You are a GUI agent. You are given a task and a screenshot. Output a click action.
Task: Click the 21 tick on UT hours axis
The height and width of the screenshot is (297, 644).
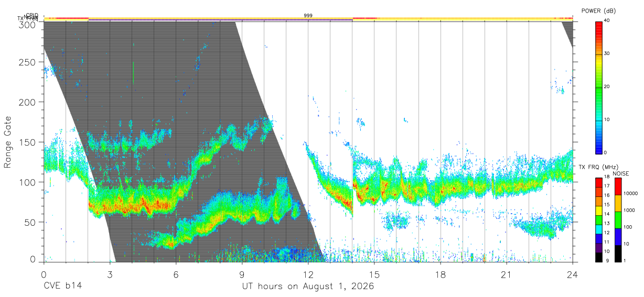(x=506, y=274)
